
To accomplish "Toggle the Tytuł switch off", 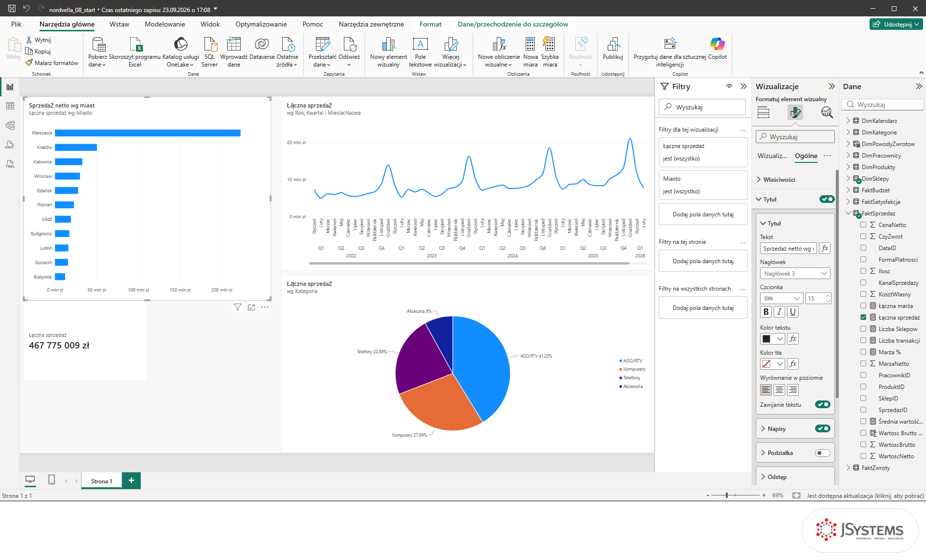I will click(x=827, y=199).
